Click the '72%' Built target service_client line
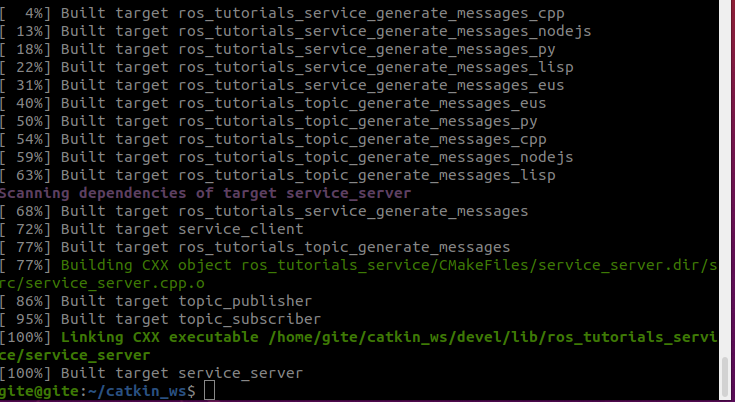 coord(152,229)
